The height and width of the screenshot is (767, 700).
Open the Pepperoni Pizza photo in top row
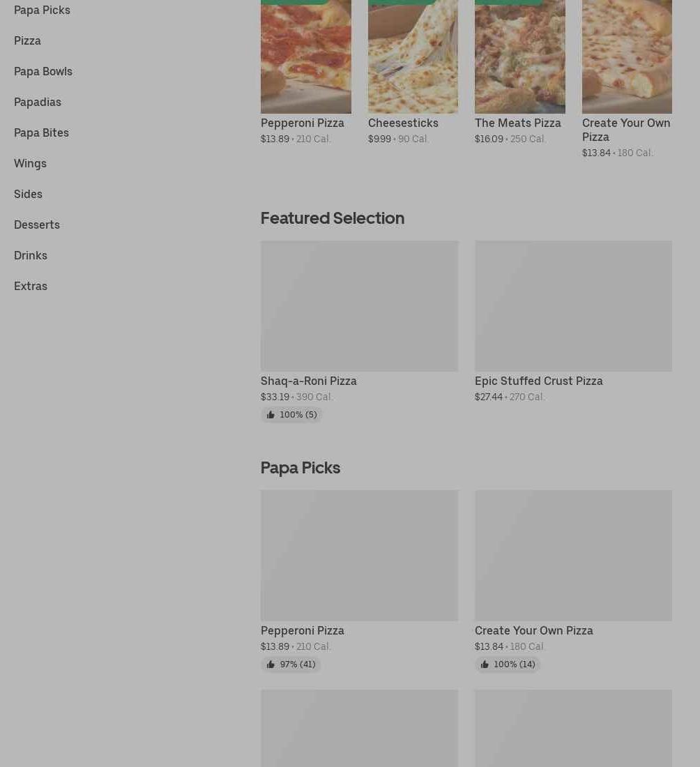point(306,56)
